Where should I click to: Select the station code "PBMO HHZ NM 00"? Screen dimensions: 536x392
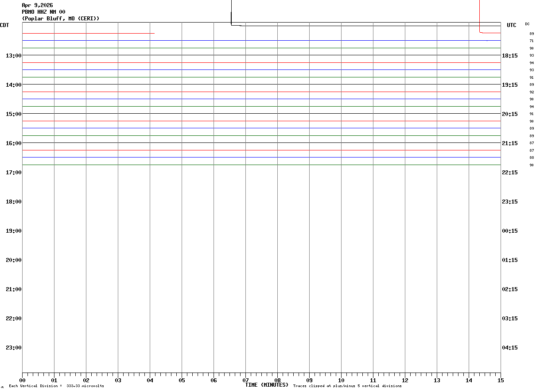tap(43, 12)
